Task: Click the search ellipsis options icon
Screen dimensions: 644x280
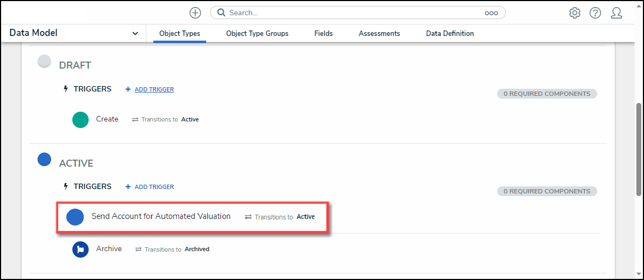Action: click(x=491, y=13)
